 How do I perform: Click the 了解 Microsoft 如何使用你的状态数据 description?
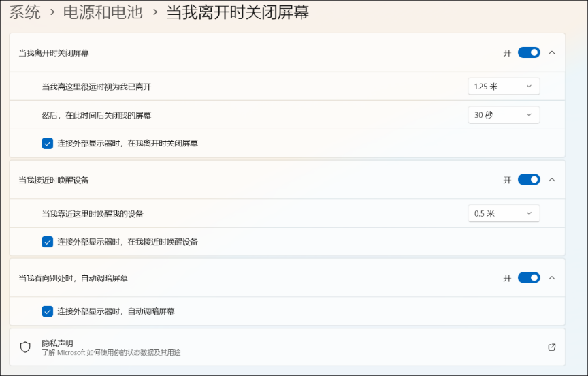(x=111, y=353)
